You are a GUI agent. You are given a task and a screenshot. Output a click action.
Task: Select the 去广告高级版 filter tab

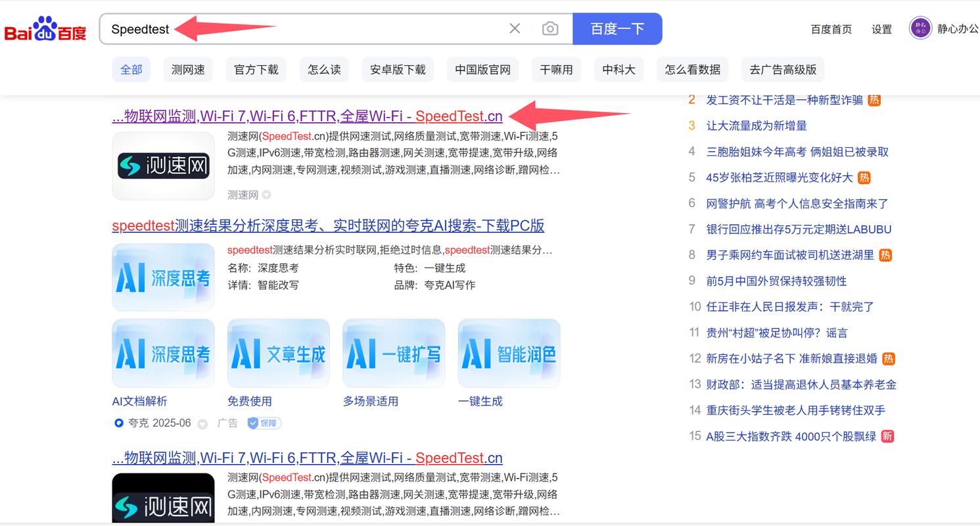click(x=783, y=70)
